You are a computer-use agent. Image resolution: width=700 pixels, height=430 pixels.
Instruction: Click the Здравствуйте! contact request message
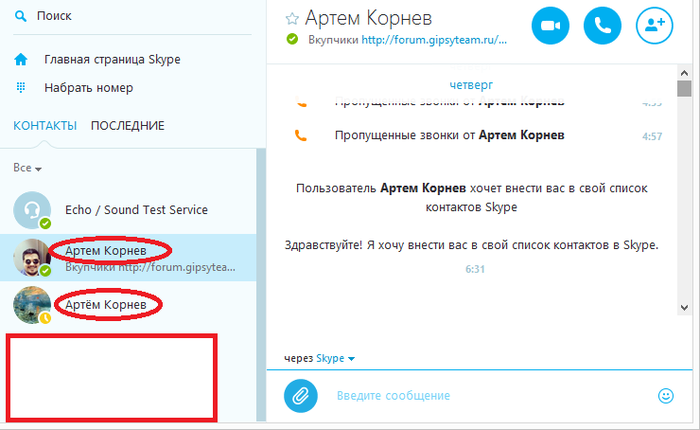click(x=471, y=245)
